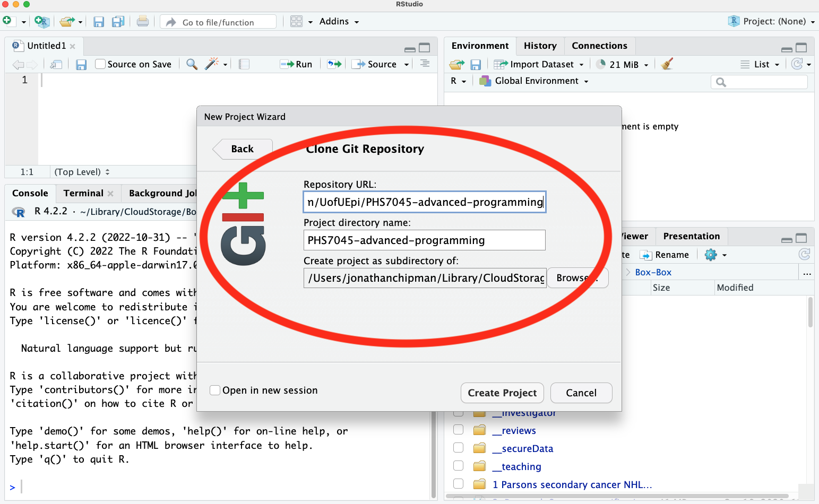
Task: Switch to the Environment tab
Action: click(480, 46)
